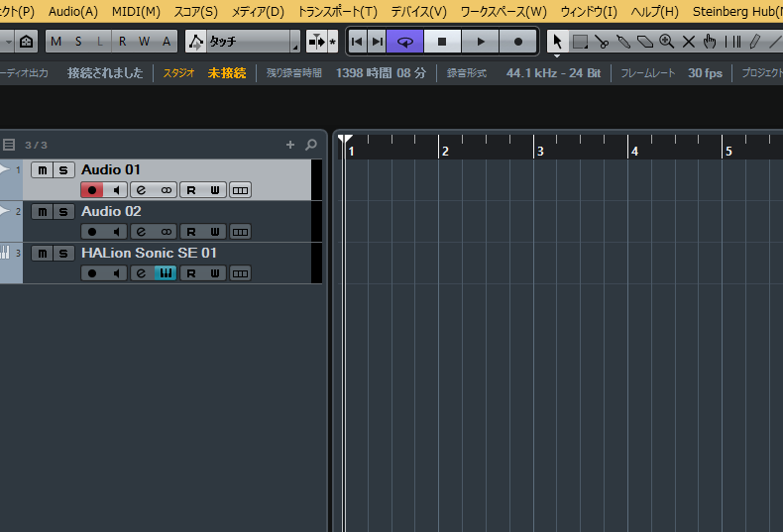Mute the Audio 01 track
The height and width of the screenshot is (532, 783).
42,170
